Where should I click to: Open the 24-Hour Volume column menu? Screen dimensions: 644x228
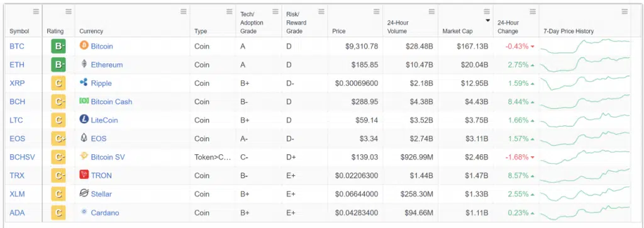pos(431,11)
